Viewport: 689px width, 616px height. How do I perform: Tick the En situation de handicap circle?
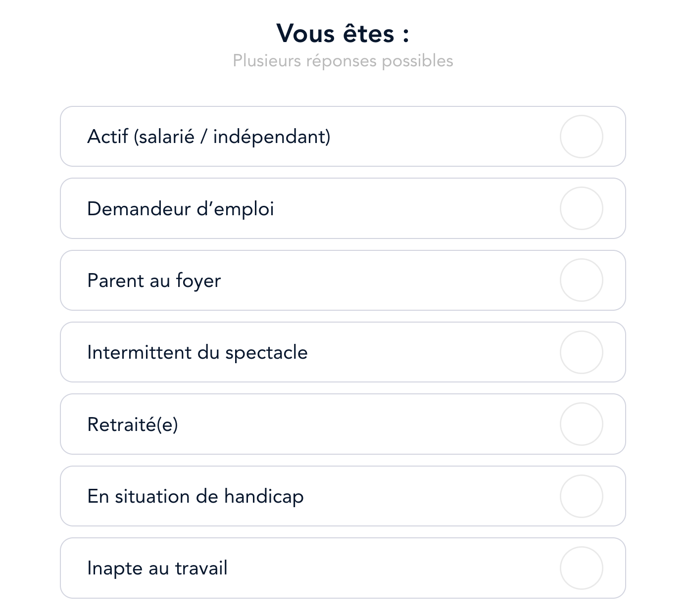click(x=581, y=496)
